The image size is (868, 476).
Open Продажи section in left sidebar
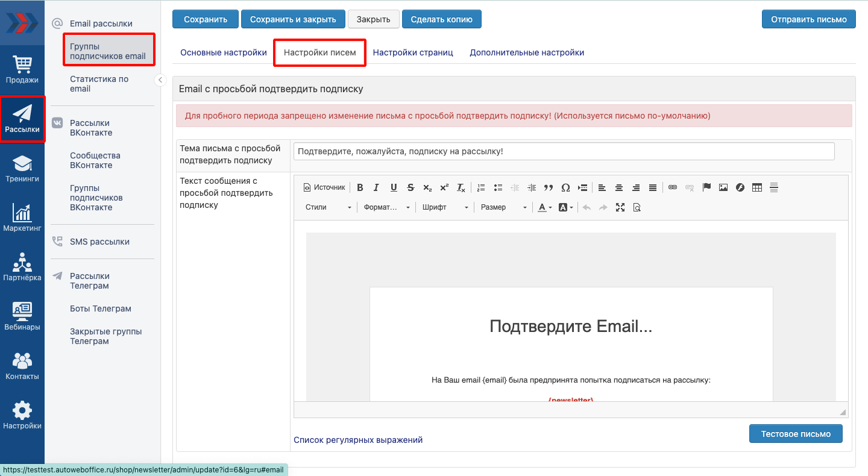[22, 69]
